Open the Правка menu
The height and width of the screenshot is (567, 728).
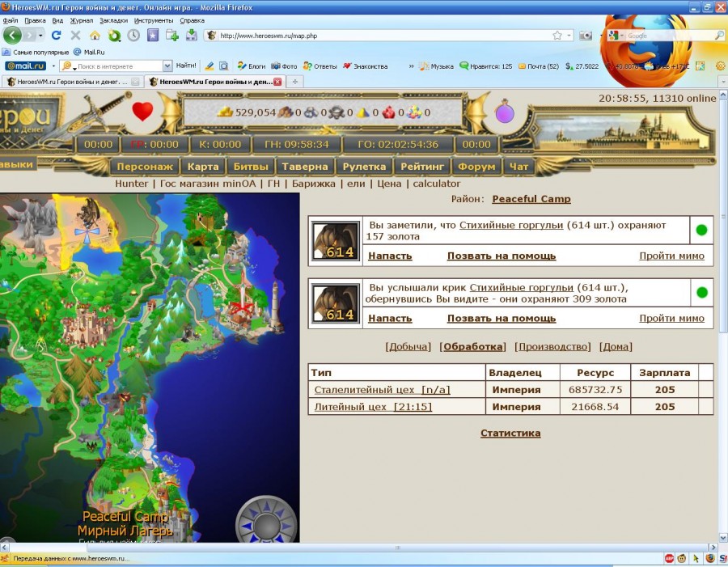point(35,20)
